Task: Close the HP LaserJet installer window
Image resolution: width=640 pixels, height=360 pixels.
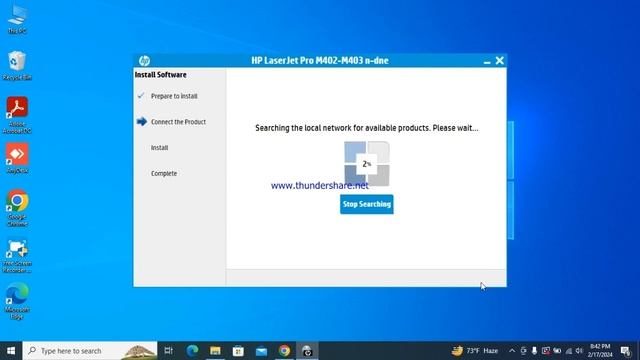Action: (500, 60)
